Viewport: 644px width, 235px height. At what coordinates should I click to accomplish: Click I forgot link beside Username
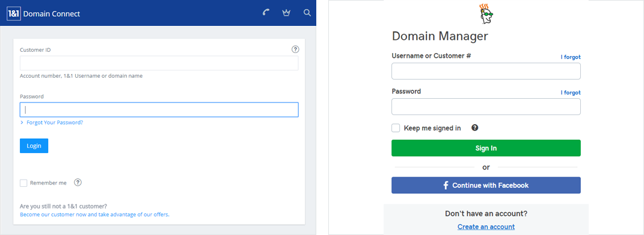point(571,57)
